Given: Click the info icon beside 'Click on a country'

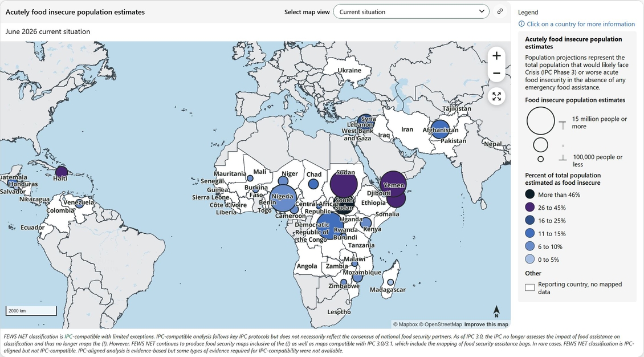Looking at the screenshot, I should (521, 24).
